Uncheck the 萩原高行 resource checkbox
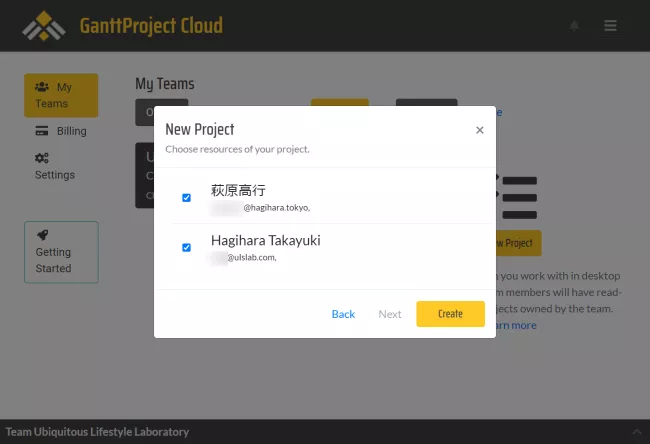 coord(187,198)
